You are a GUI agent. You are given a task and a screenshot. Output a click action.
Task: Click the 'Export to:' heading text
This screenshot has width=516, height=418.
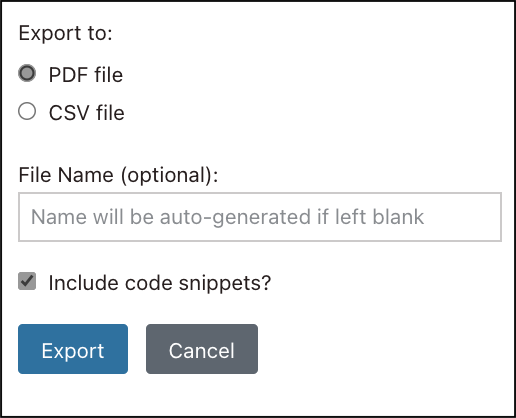coord(66,33)
